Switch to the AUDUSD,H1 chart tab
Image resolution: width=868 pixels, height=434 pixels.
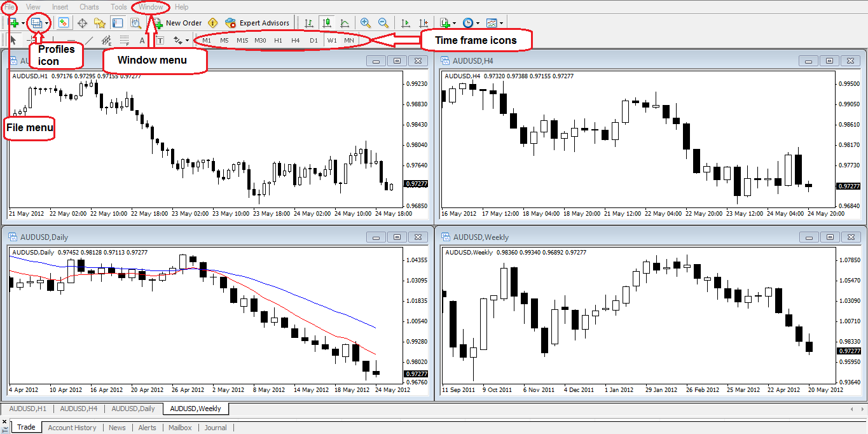28,409
